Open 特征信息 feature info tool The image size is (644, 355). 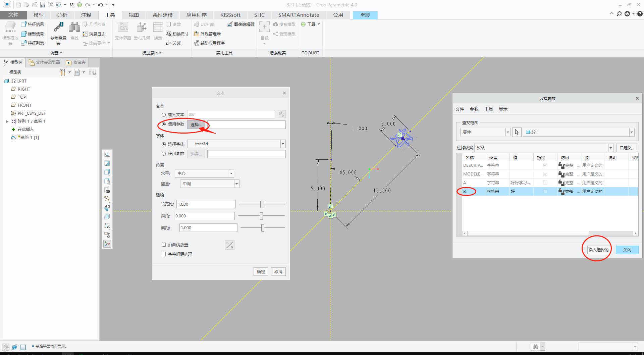click(33, 24)
